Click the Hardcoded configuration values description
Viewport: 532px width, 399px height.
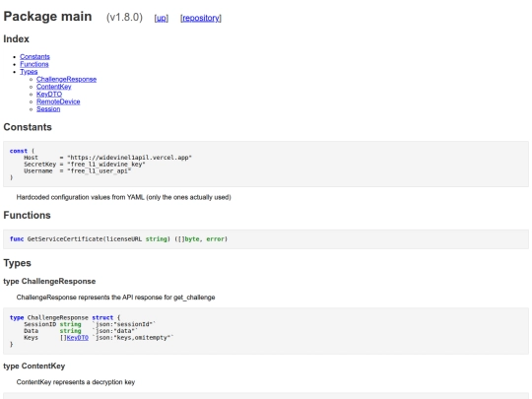tap(123, 197)
